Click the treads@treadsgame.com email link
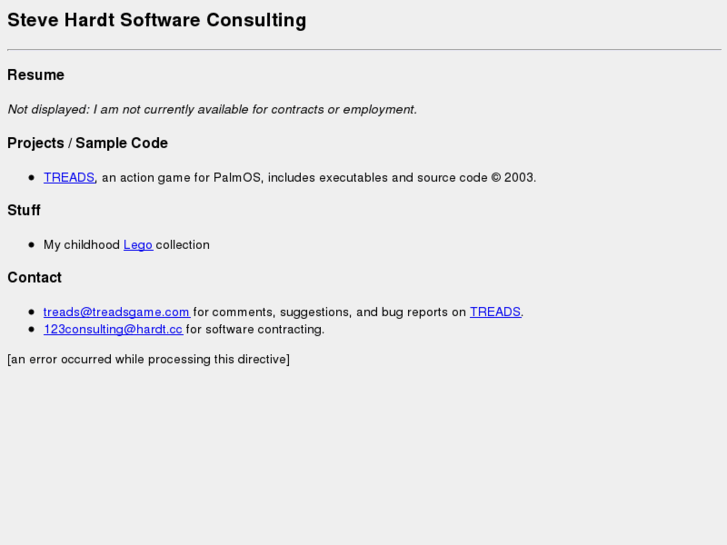 pyautogui.click(x=116, y=312)
